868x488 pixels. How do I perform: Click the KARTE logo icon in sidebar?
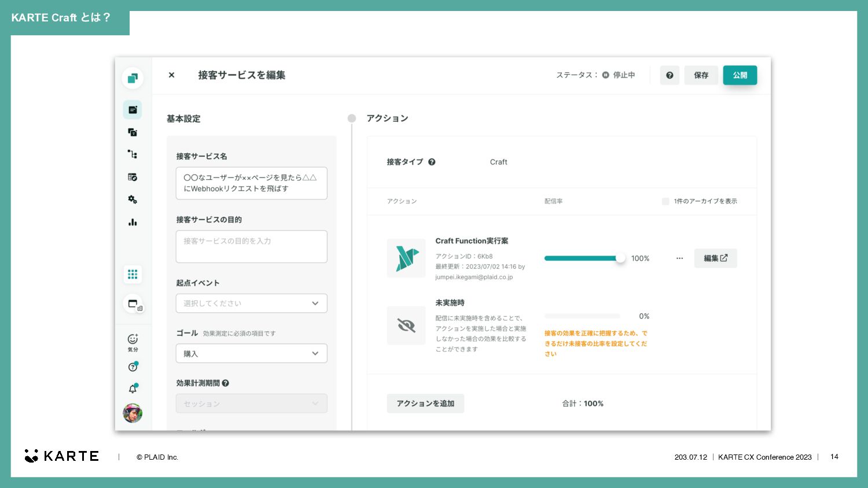(133, 78)
